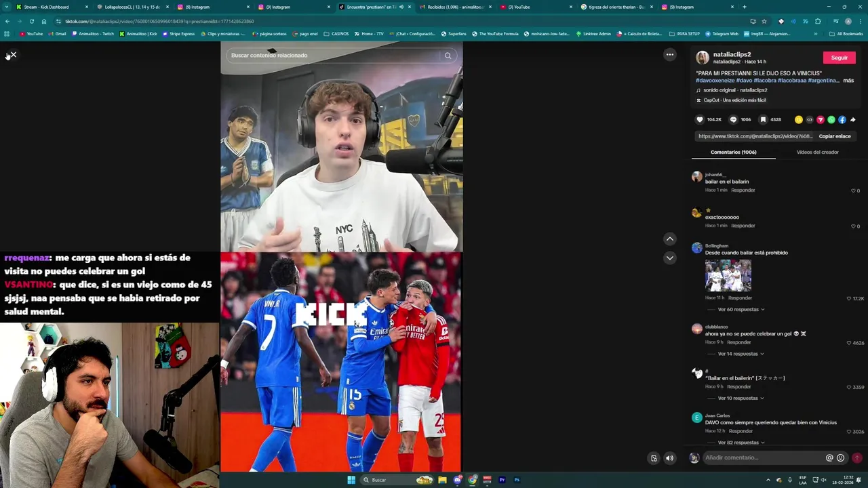Bookmark this page with the star icon
The image size is (868, 488).
[764, 21]
